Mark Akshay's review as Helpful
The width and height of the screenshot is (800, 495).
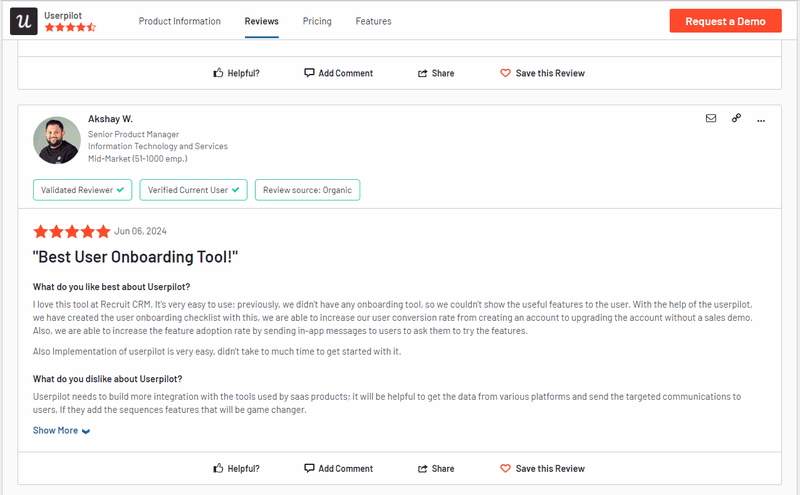(x=236, y=468)
